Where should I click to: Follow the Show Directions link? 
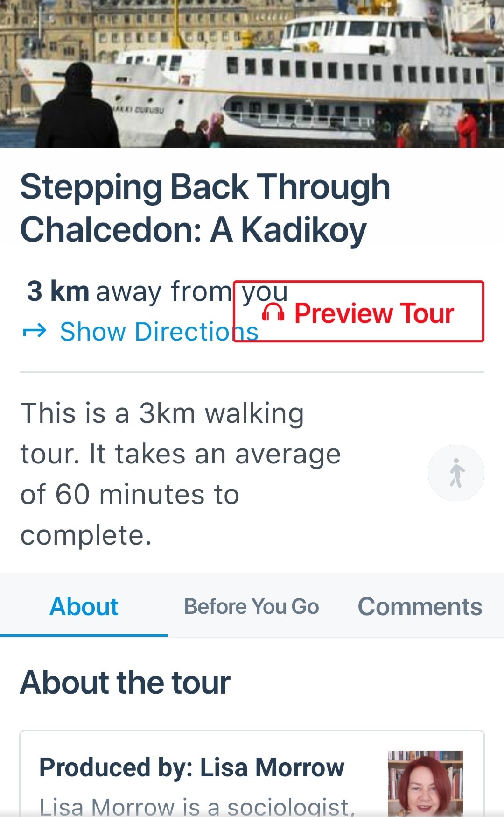pyautogui.click(x=159, y=332)
